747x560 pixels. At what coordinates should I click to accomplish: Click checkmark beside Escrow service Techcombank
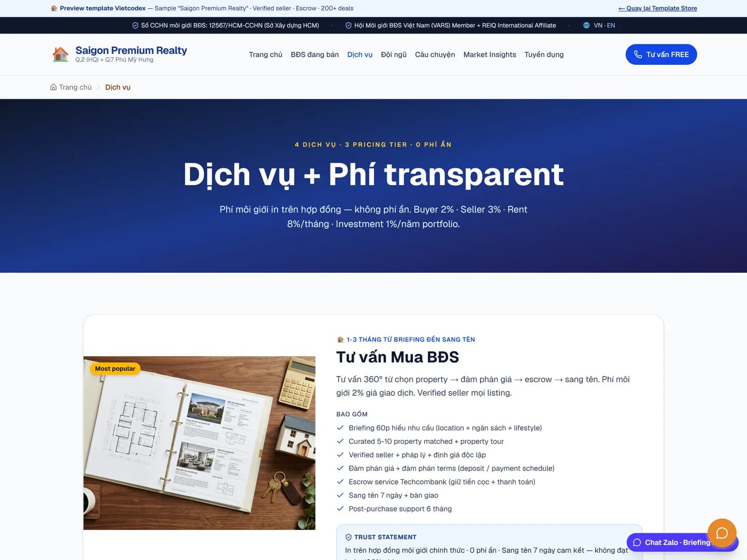[x=340, y=482]
